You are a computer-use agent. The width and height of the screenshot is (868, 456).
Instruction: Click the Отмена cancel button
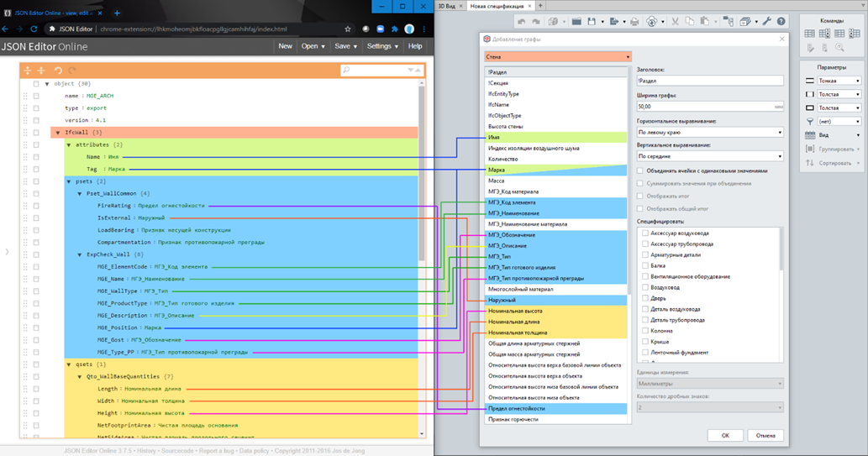[x=765, y=435]
